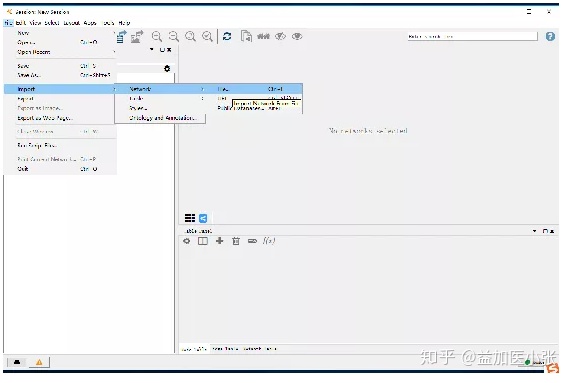Apply preferred layout with the refresh icon
Image resolution: width=571 pixels, height=383 pixels.
tap(227, 36)
